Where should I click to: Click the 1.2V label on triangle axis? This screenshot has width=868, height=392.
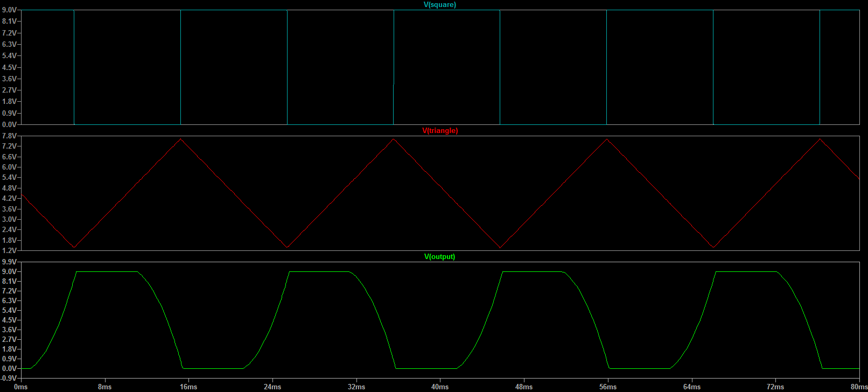(x=9, y=251)
